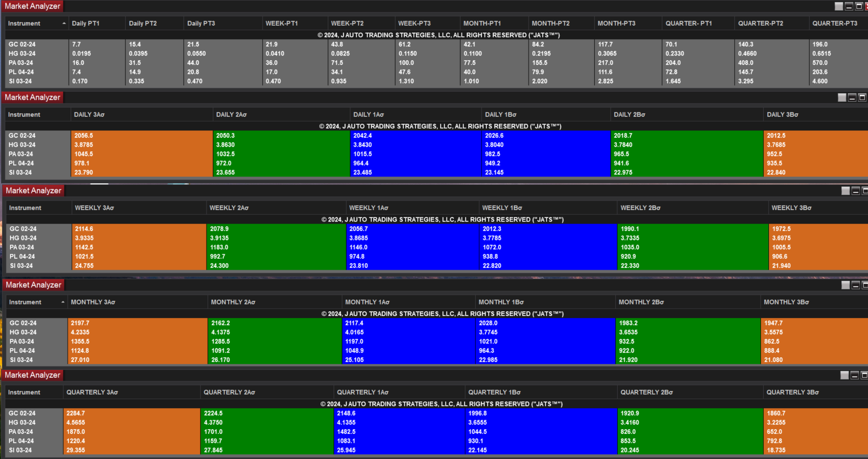The width and height of the screenshot is (868, 459).
Task: Select the QUARTERLY 2Bσ column header
Action: [x=690, y=392]
